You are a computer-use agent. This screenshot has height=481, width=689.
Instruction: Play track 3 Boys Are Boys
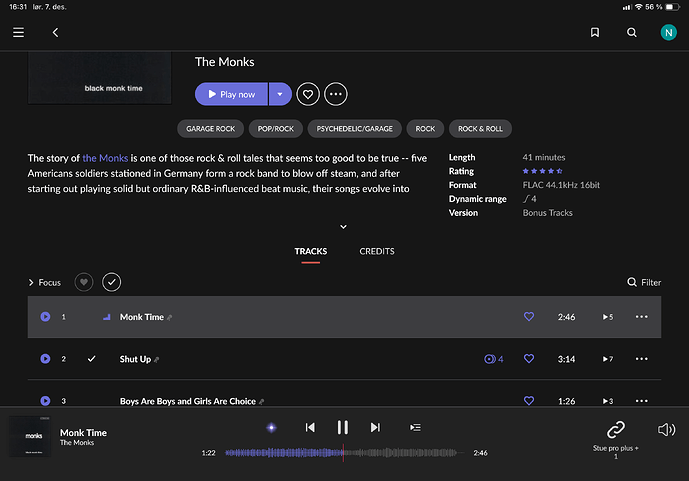tap(45, 401)
